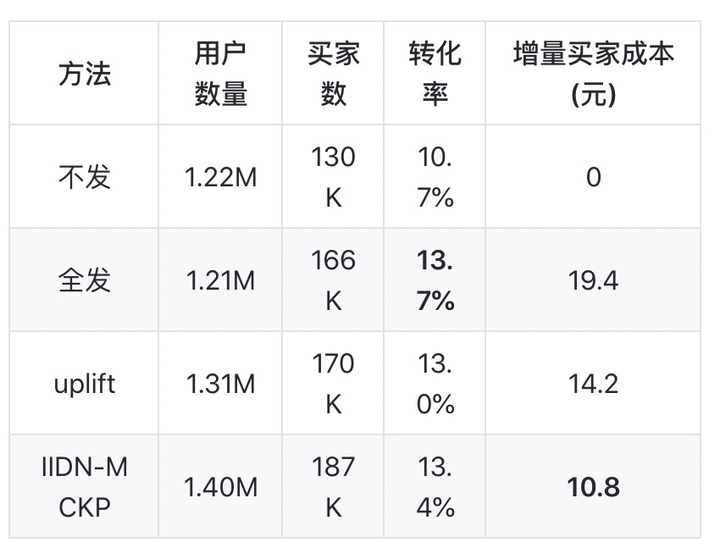Click the bold 10.8 cost cell

[x=593, y=487]
